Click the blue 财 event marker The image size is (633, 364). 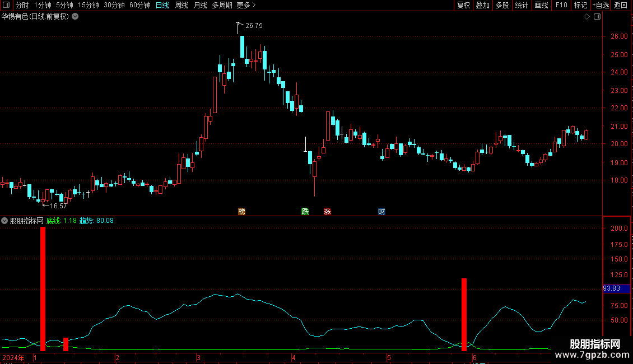pos(381,212)
